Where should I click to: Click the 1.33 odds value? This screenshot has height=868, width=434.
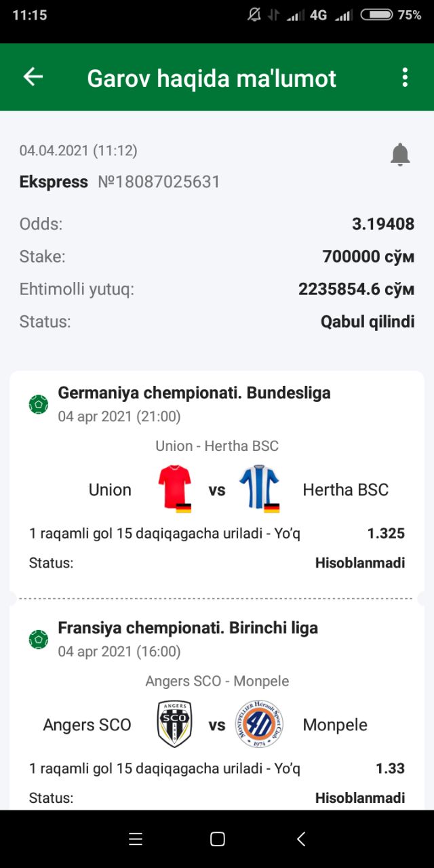click(x=390, y=768)
